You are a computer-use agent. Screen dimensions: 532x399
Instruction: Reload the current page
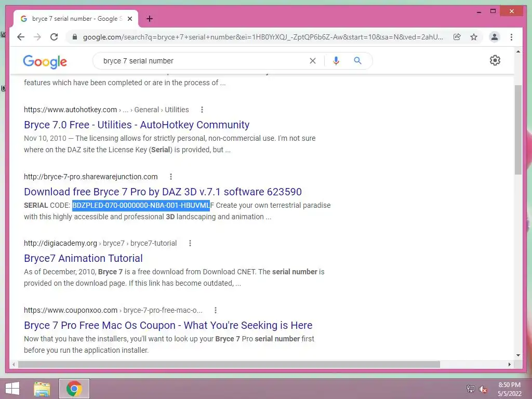tap(54, 37)
